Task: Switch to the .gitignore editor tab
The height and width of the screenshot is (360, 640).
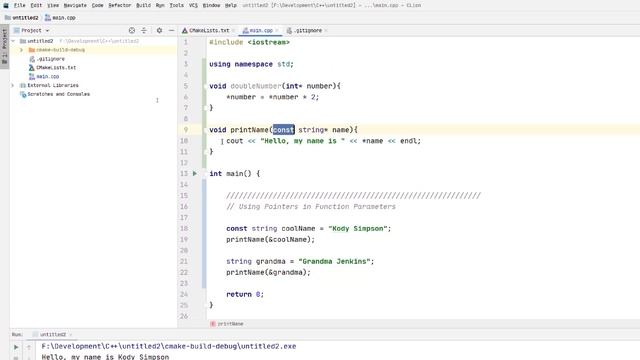Action: 307,30
